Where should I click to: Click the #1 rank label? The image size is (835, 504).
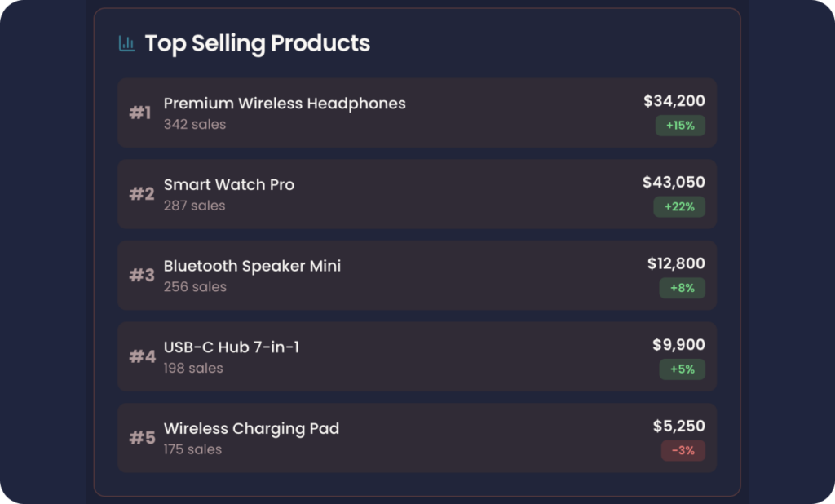coord(140,113)
